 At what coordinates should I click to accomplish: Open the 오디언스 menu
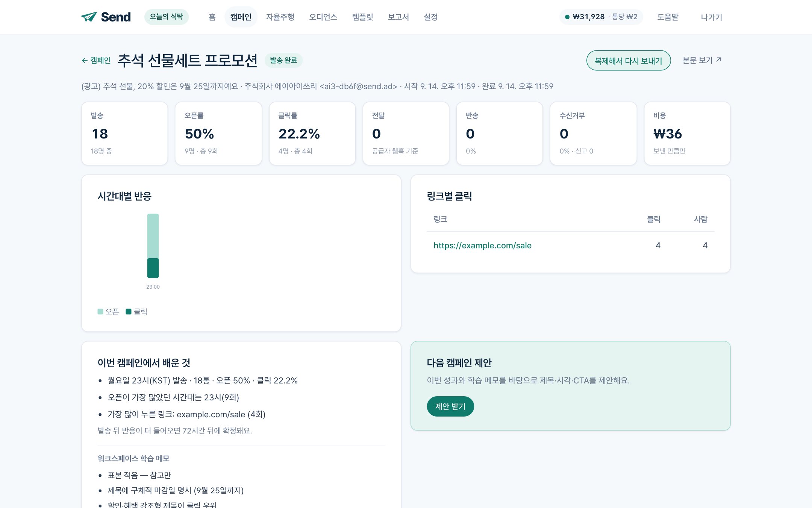pyautogui.click(x=323, y=17)
